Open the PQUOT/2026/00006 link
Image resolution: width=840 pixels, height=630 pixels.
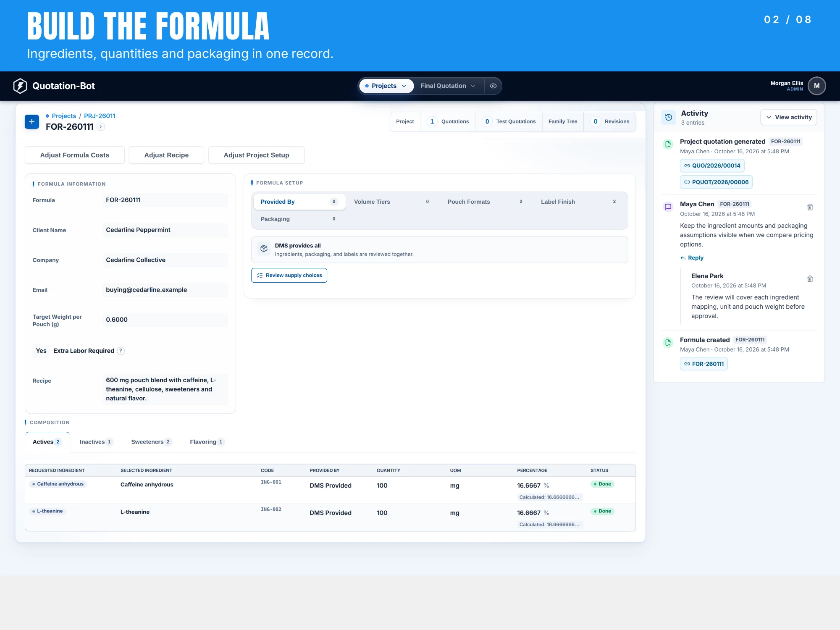coord(716,182)
